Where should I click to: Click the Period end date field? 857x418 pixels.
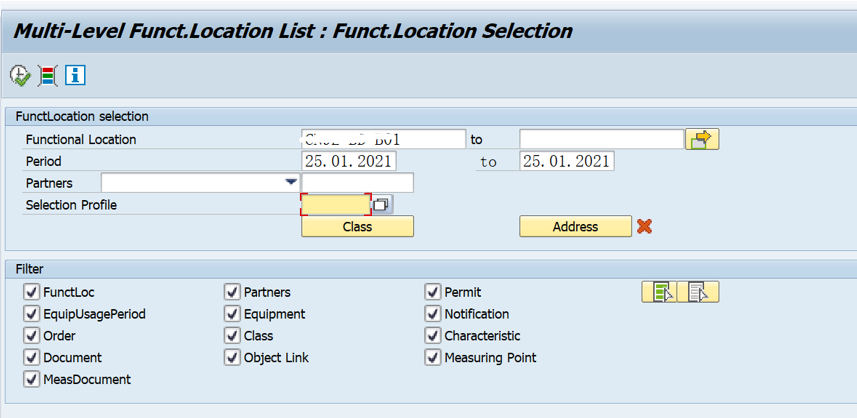tap(567, 161)
